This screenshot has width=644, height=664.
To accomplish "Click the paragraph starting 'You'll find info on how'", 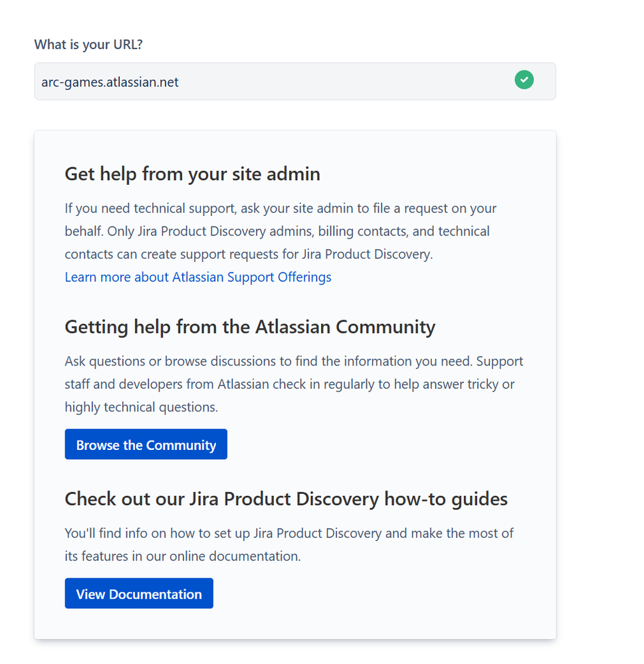I will pyautogui.click(x=288, y=544).
